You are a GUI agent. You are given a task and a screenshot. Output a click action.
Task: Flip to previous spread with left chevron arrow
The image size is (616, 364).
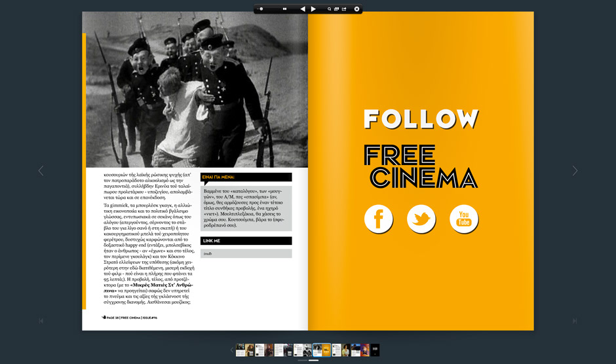41,170
